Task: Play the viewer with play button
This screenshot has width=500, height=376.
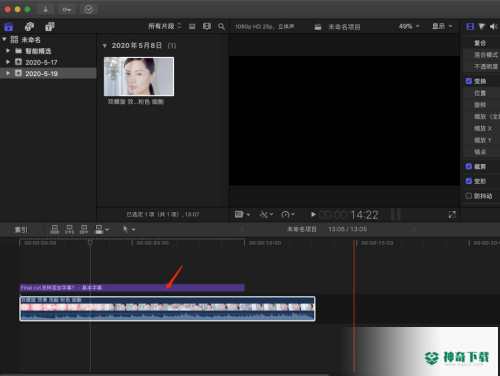Action: tap(313, 214)
